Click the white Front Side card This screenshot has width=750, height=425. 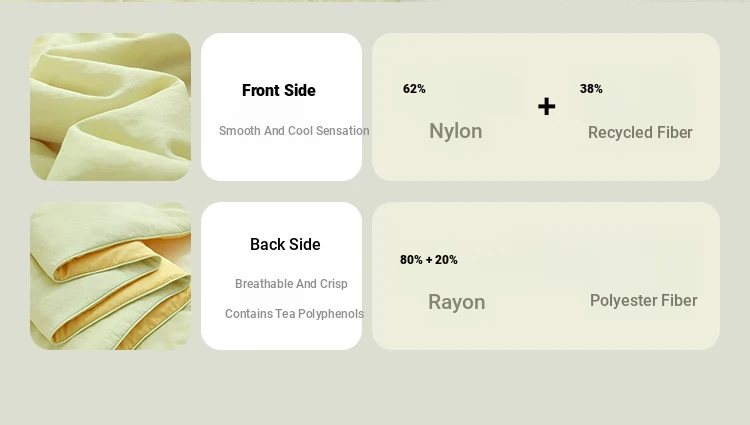coord(281,107)
